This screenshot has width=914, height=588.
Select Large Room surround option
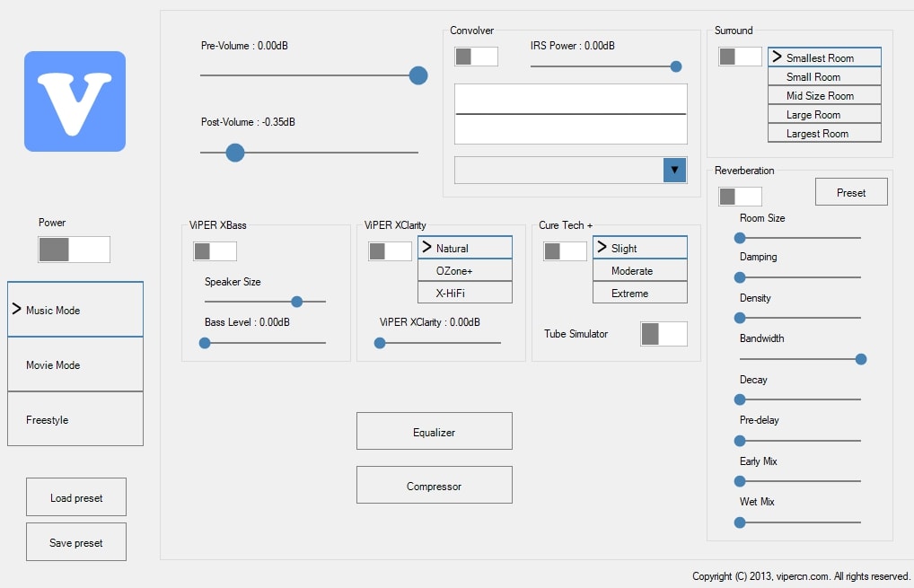[x=824, y=114]
